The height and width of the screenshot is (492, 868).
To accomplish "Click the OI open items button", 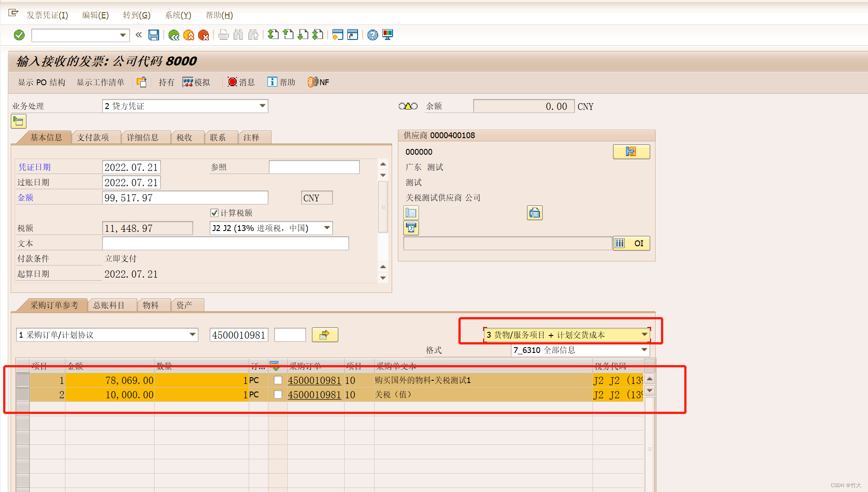I will [631, 243].
